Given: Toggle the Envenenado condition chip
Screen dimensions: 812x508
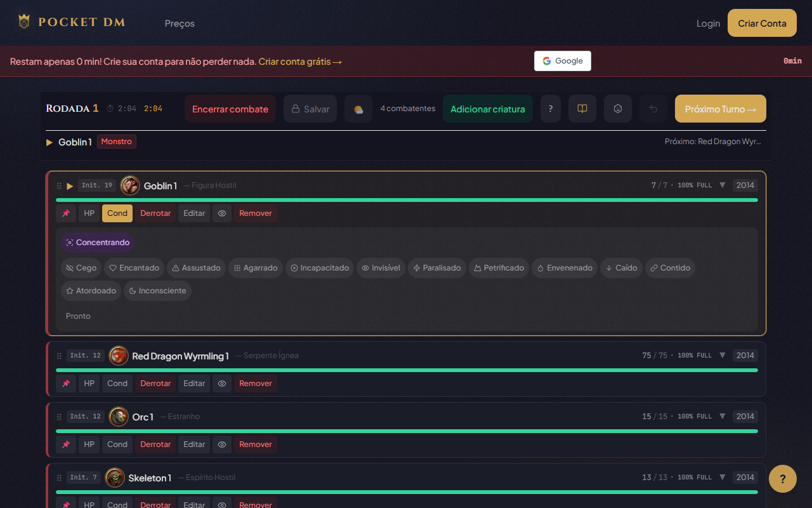Looking at the screenshot, I should (563, 268).
